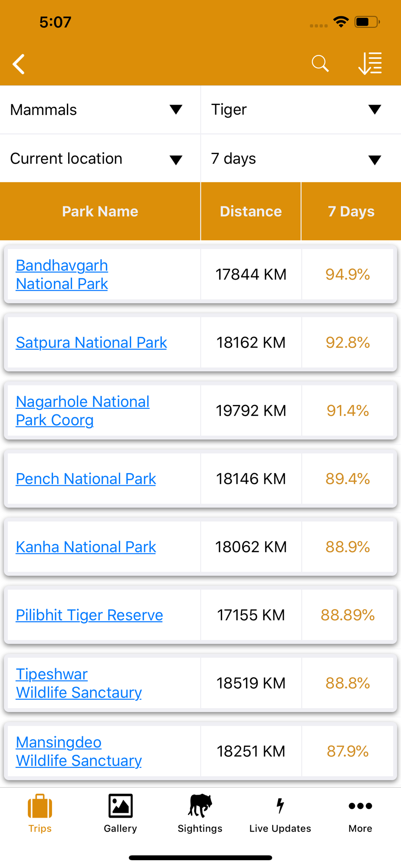Open search with magnifier icon
This screenshot has height=868, width=401.
click(320, 64)
